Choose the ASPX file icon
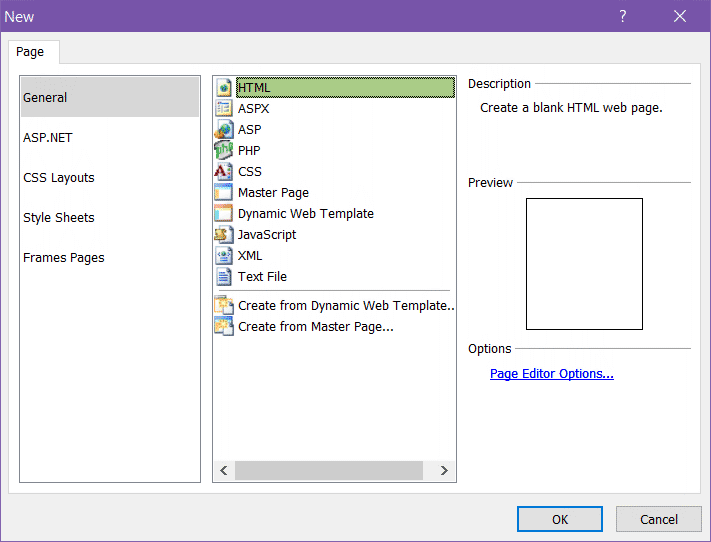This screenshot has width=711, height=542. point(224,109)
